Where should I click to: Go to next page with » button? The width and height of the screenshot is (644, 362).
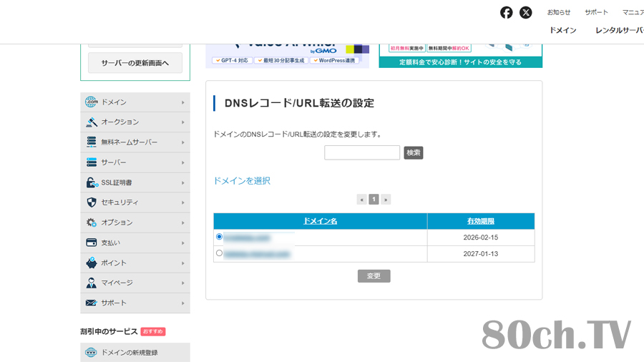[386, 200]
